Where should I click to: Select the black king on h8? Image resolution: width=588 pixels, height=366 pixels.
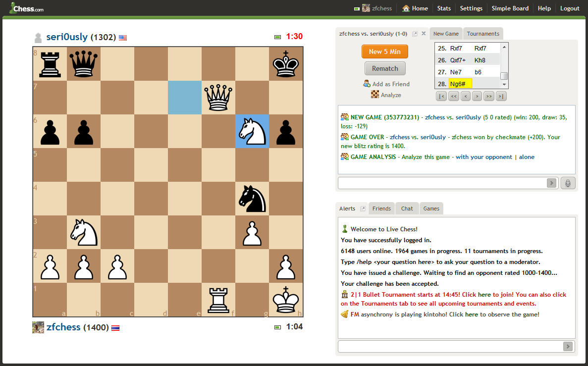coord(286,64)
